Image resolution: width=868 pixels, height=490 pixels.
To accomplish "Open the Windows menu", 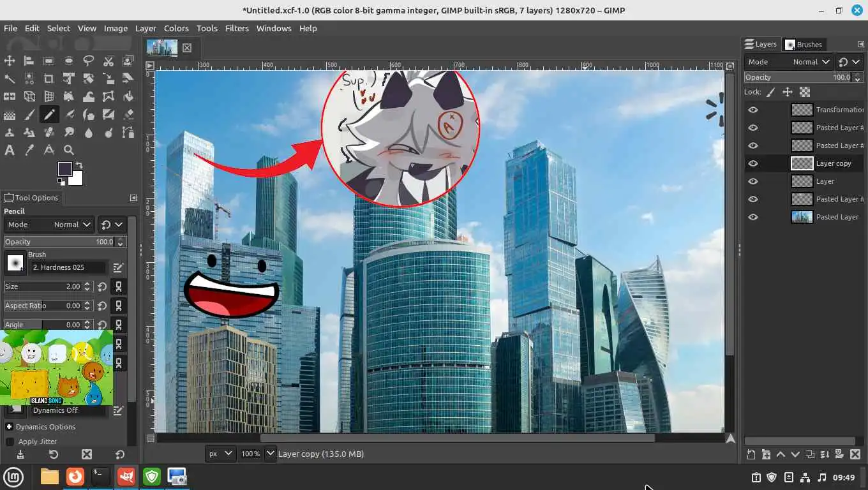I will (274, 28).
